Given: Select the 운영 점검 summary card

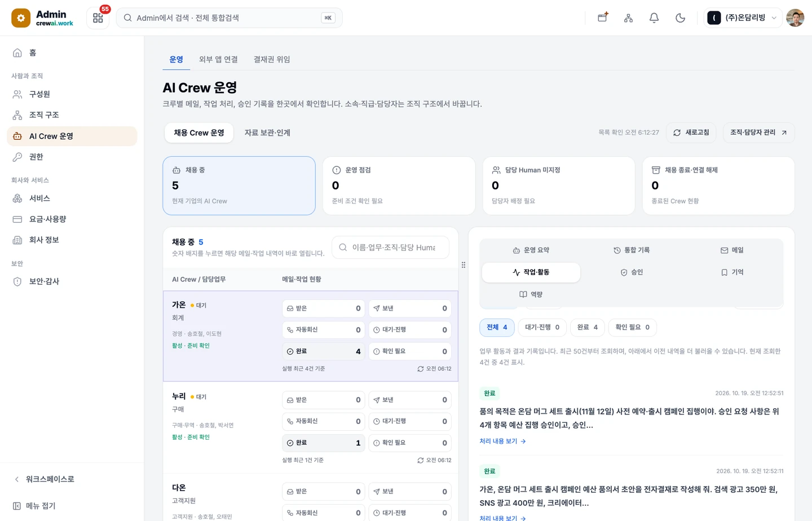Looking at the screenshot, I should 399,186.
